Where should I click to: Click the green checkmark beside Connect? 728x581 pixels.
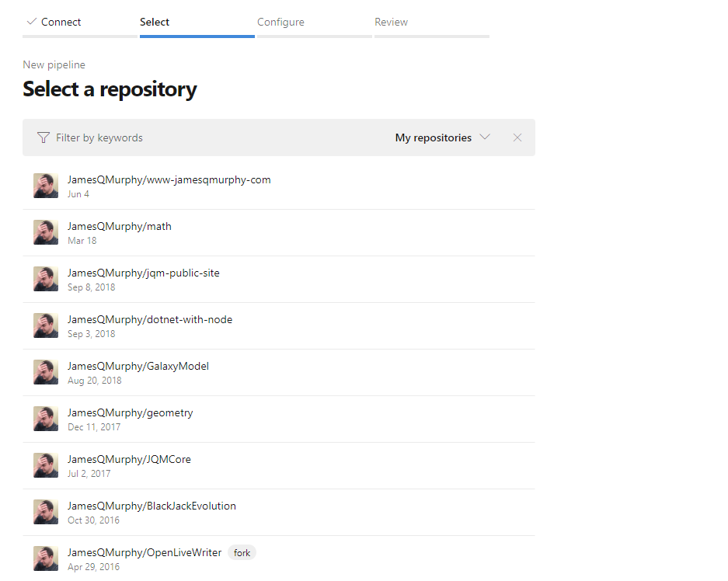coord(30,22)
